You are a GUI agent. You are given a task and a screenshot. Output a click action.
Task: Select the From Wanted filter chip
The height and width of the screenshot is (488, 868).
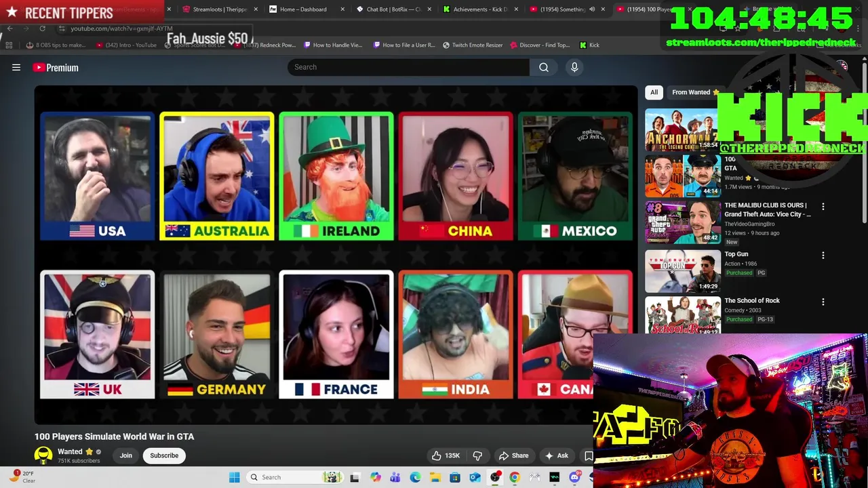[x=694, y=92]
